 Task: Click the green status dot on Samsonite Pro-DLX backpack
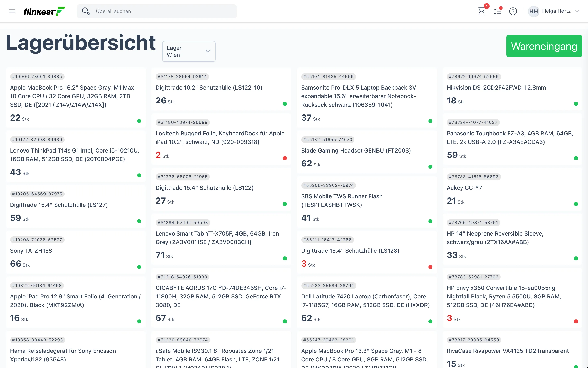[x=430, y=121]
